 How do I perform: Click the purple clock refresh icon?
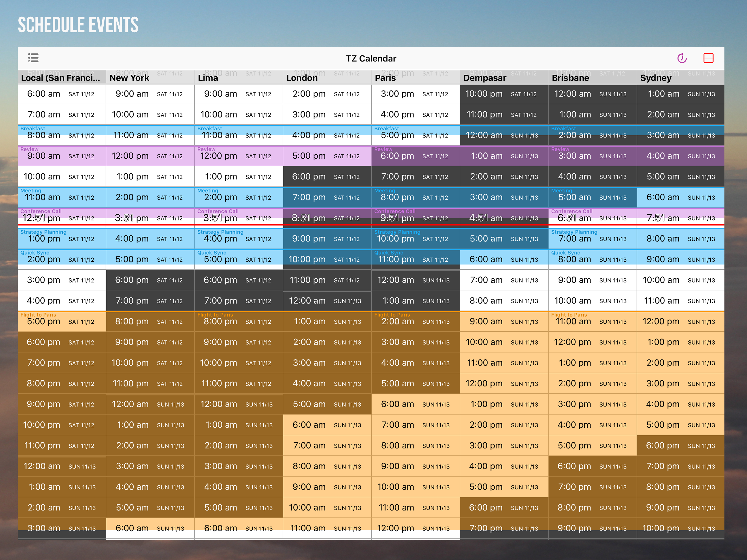point(682,58)
